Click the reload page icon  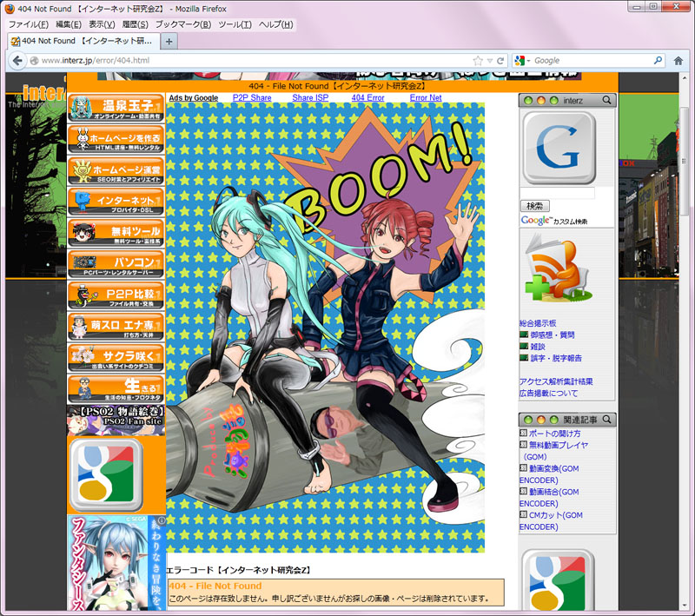(x=500, y=61)
